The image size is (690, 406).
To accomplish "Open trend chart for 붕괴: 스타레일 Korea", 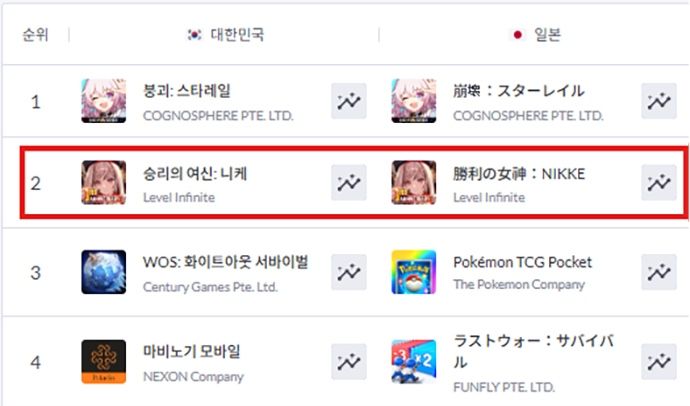I will pos(349,101).
